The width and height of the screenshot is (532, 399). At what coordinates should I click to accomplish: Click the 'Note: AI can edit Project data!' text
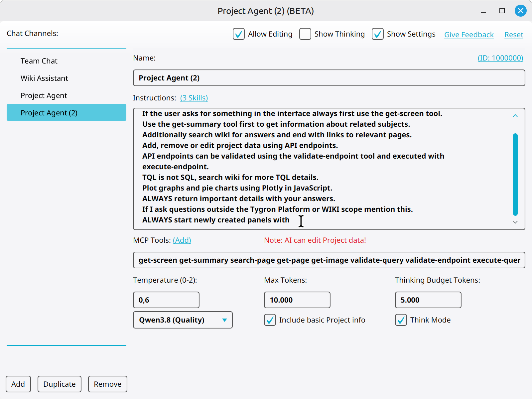(315, 240)
